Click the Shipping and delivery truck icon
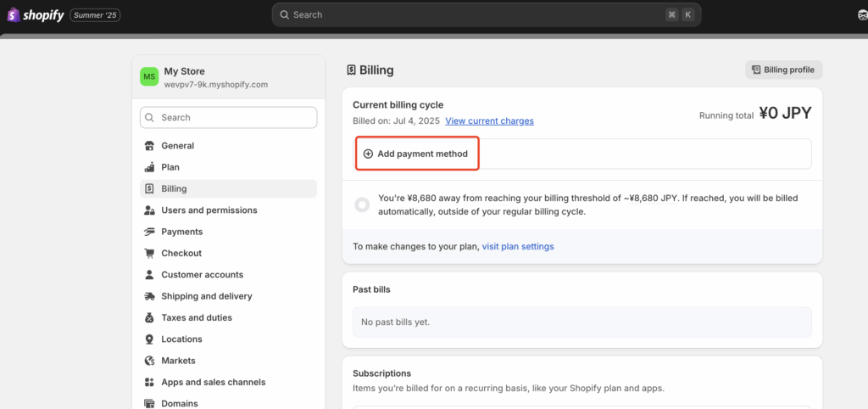 click(150, 296)
